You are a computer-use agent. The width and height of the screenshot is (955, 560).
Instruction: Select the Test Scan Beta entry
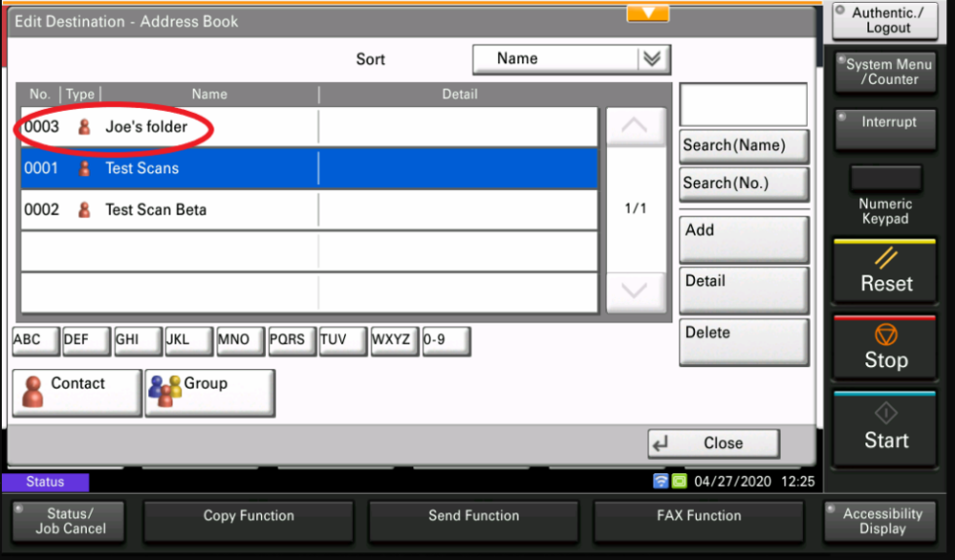(x=310, y=209)
